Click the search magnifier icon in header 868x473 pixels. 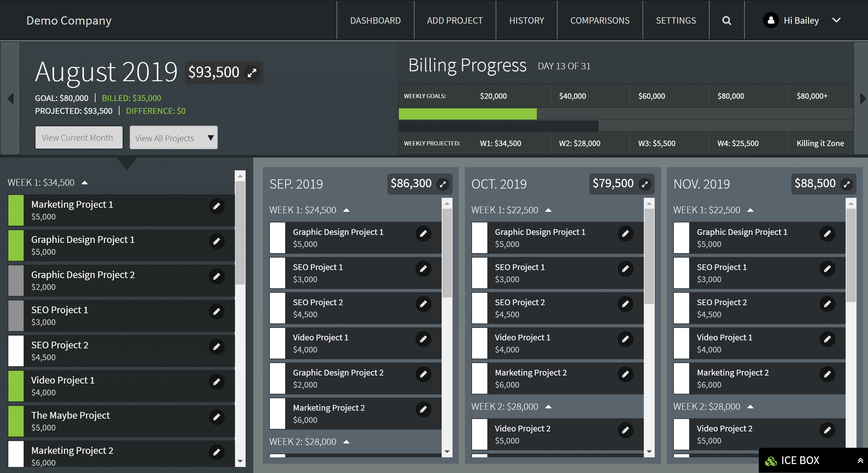[727, 20]
